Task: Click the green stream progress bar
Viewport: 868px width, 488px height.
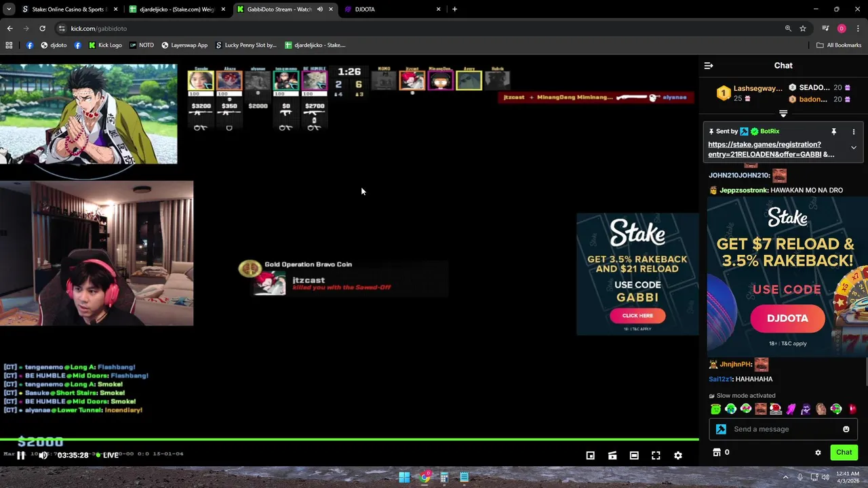Action: tap(349, 440)
